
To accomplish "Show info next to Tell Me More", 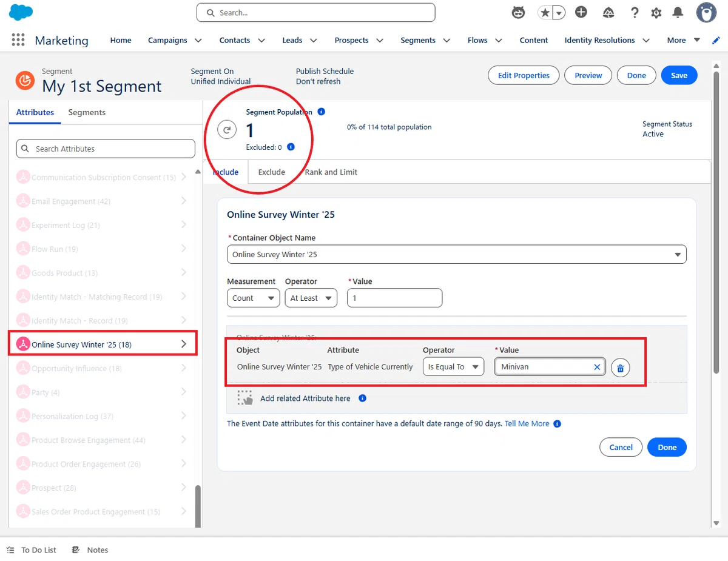I will coord(557,424).
